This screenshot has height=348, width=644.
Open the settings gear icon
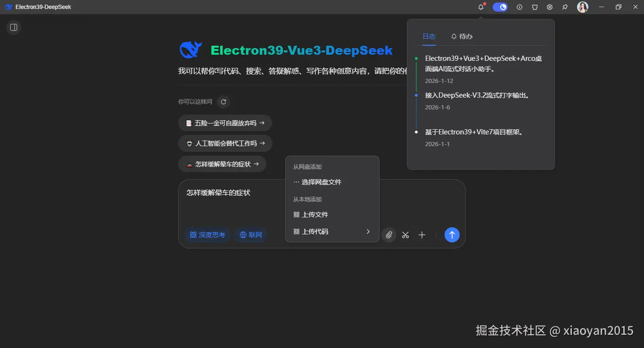(549, 7)
